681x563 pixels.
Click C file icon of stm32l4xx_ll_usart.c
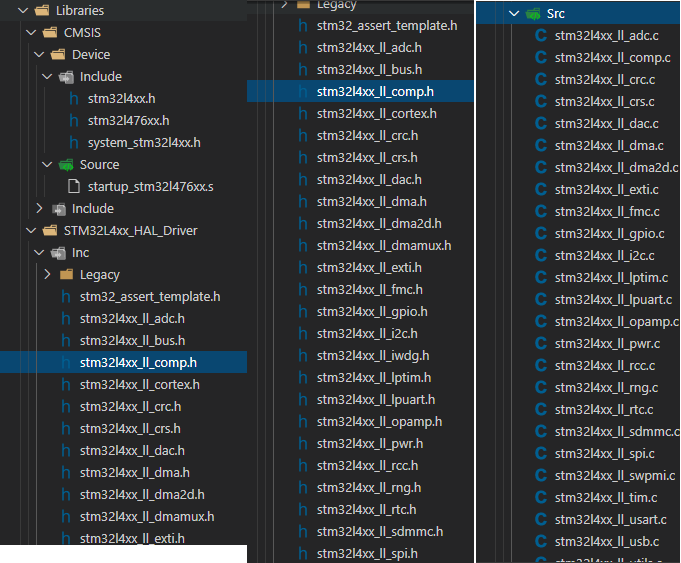click(x=541, y=520)
